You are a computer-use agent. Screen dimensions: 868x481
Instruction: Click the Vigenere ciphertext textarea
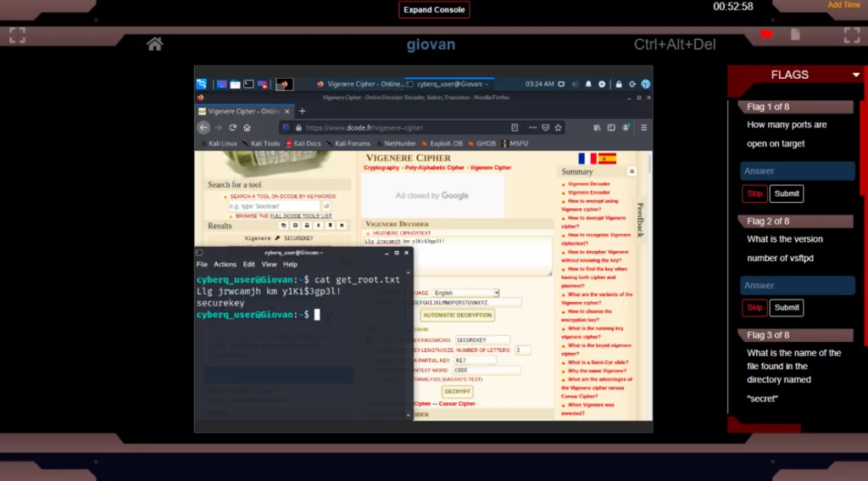click(x=458, y=256)
